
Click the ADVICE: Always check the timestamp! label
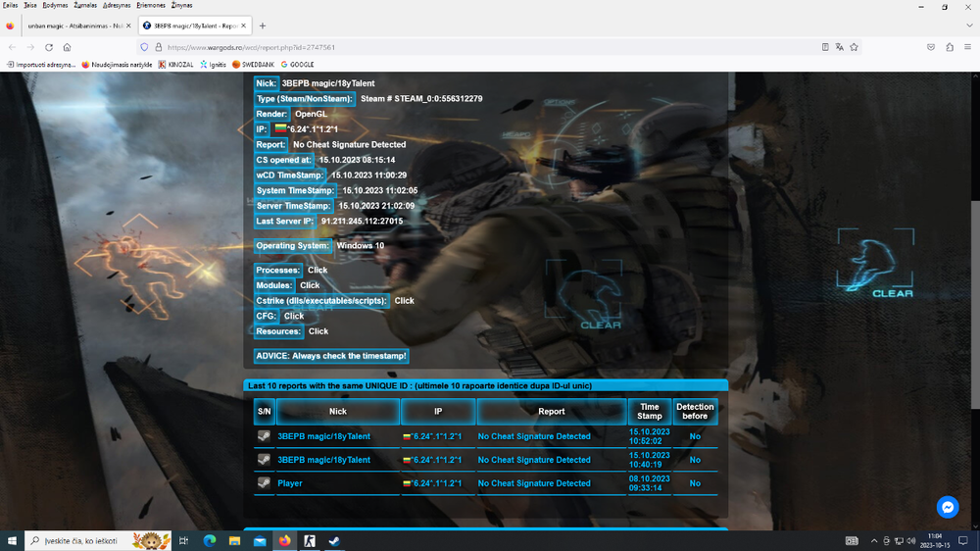click(331, 356)
